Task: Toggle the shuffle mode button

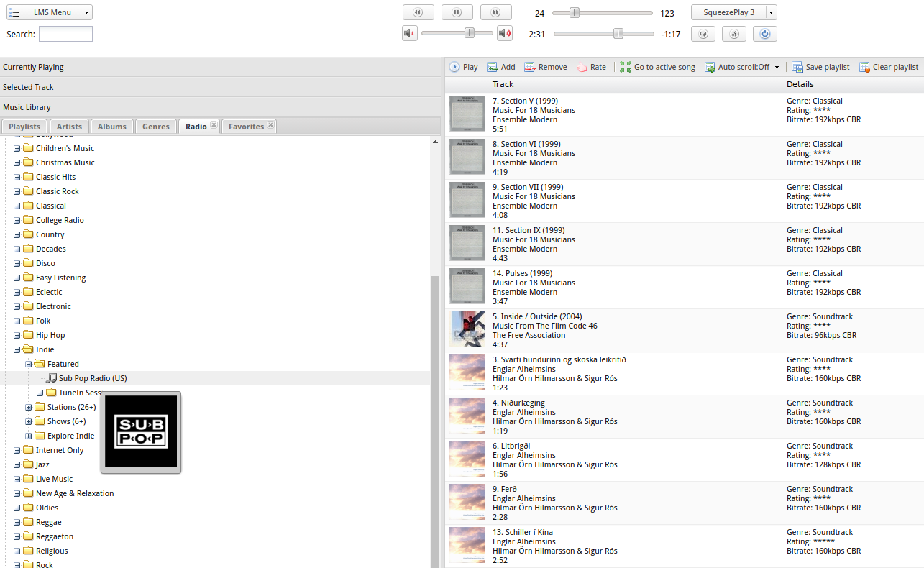Action: [734, 34]
